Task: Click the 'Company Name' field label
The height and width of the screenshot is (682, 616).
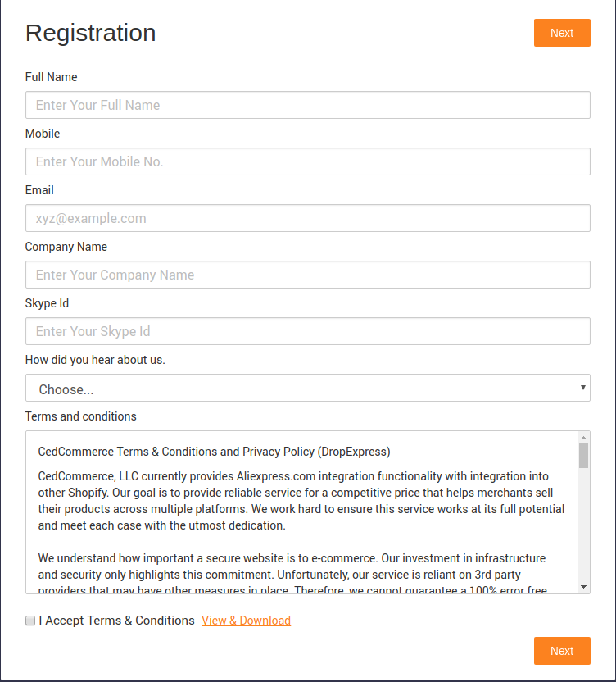Action: 66,247
